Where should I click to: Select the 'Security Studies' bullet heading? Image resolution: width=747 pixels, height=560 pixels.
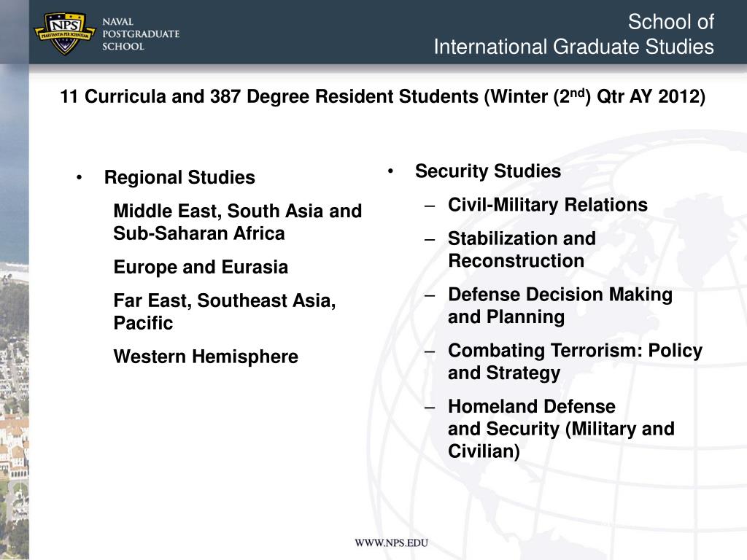point(488,171)
